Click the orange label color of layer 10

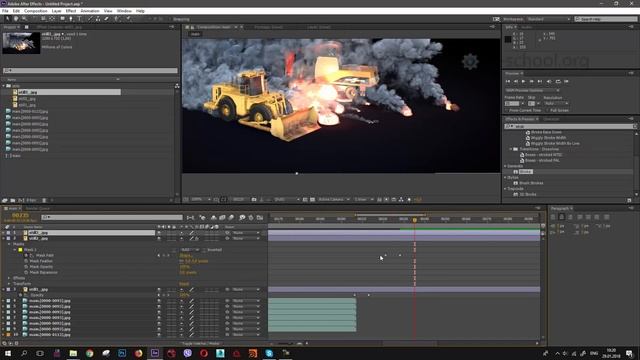(8, 335)
